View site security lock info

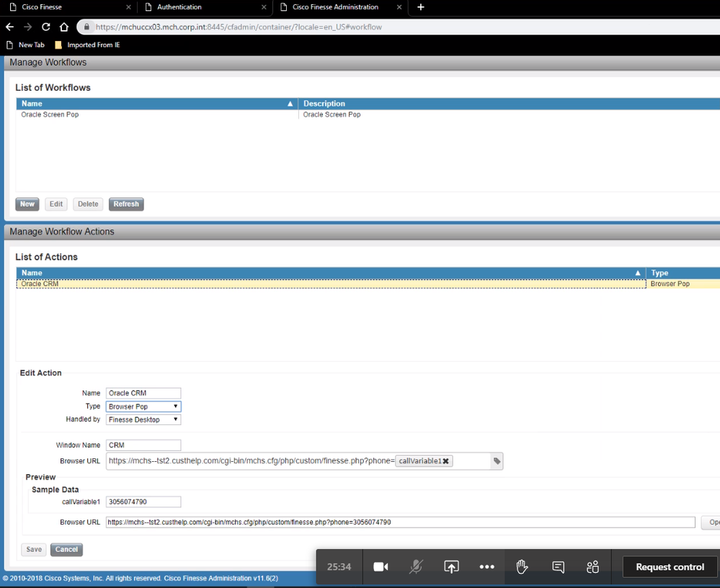pos(86,27)
